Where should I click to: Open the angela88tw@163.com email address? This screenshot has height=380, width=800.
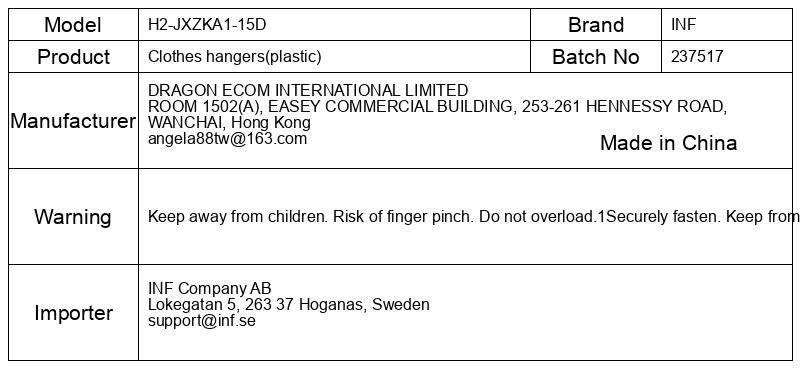(x=228, y=139)
